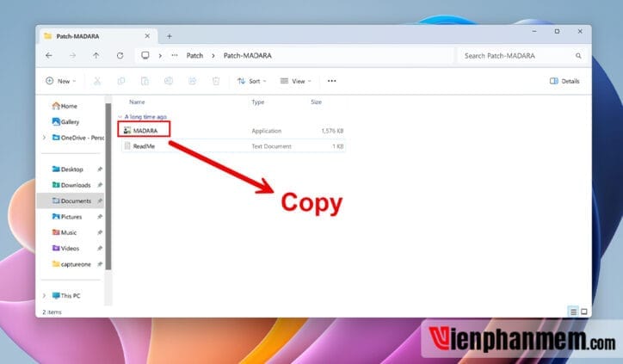
Task: Click the Patch-MADARA breadcrumb
Action: pos(248,56)
